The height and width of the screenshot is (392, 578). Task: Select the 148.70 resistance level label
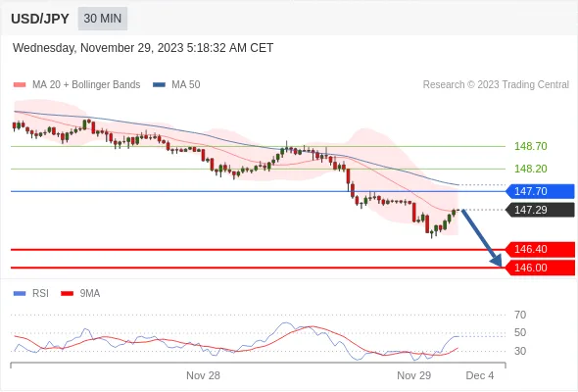[x=530, y=146]
